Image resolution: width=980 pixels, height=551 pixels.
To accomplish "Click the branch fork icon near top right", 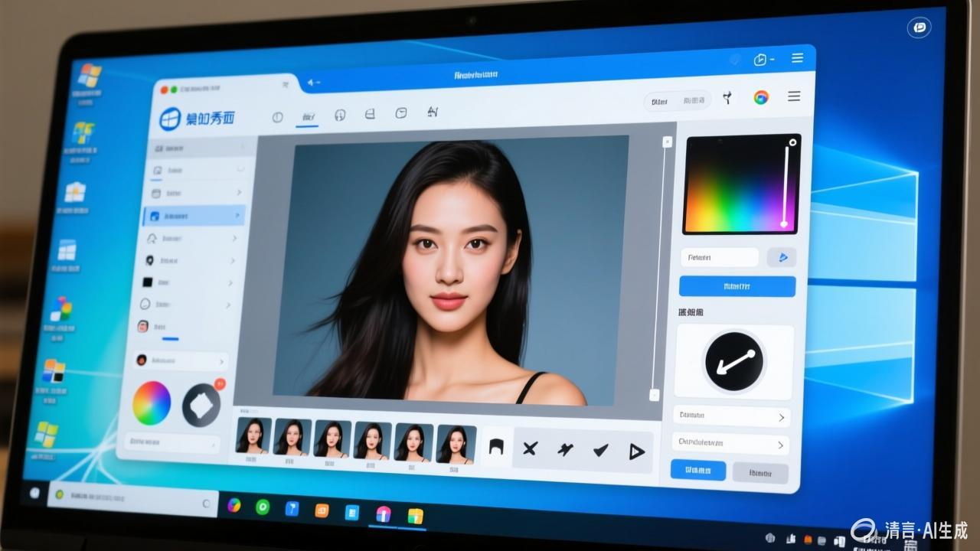I will point(727,97).
